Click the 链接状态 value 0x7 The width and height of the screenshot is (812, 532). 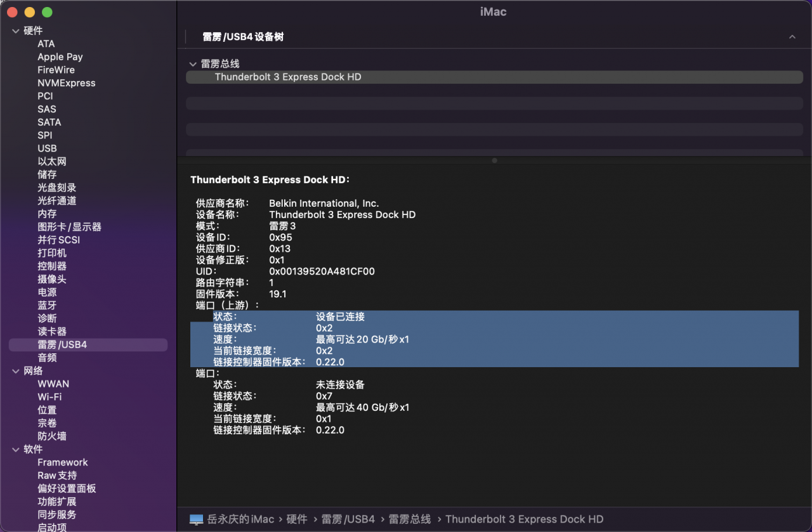324,396
